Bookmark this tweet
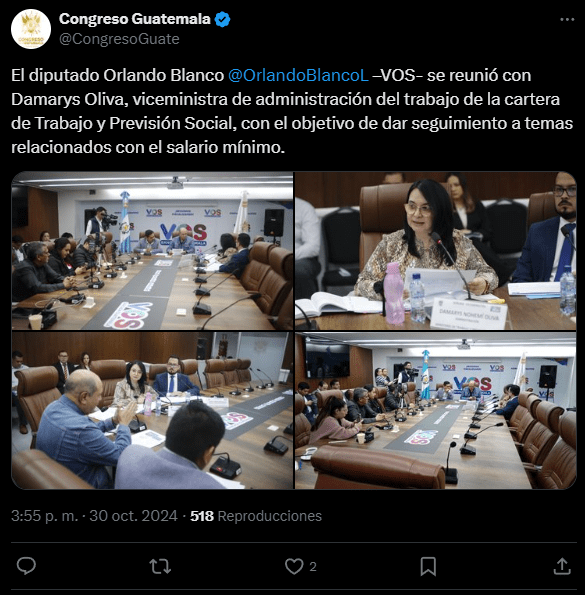The image size is (585, 595). pyautogui.click(x=428, y=566)
